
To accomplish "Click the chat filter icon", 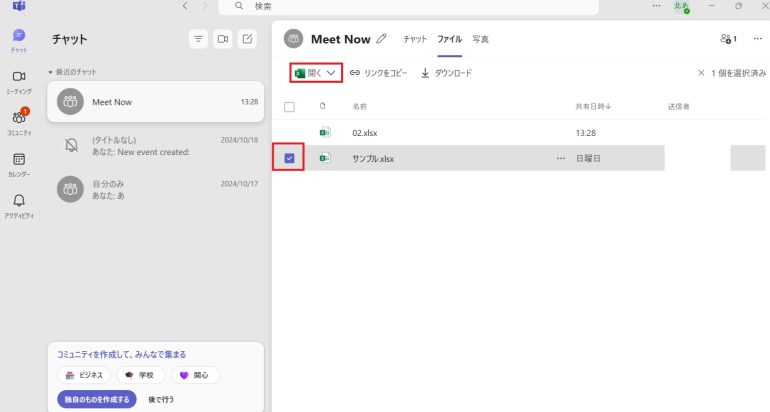I will pyautogui.click(x=199, y=39).
